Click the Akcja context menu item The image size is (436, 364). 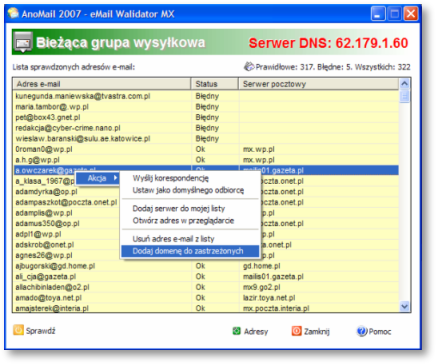[97, 178]
